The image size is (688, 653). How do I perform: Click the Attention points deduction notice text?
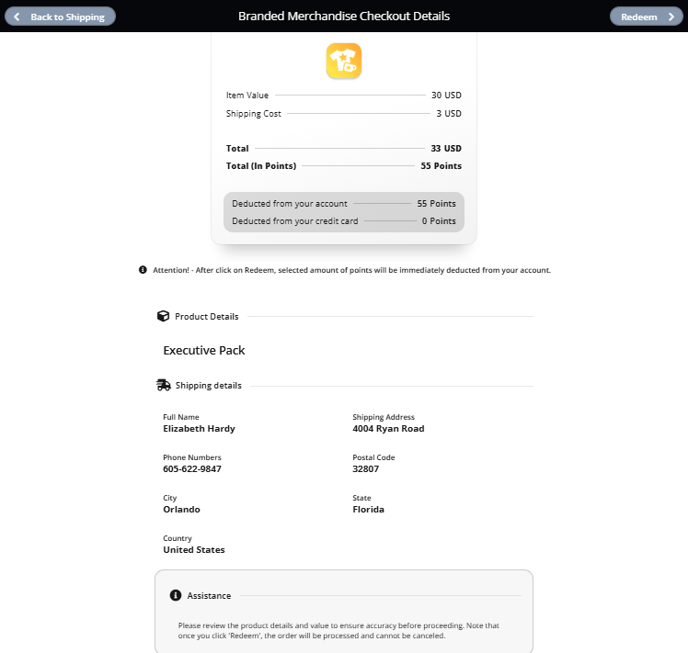click(x=351, y=270)
